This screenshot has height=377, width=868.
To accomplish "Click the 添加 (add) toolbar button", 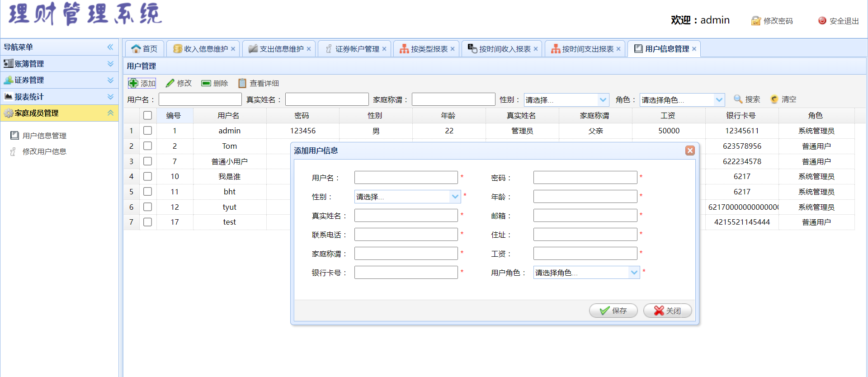I will pyautogui.click(x=142, y=83).
